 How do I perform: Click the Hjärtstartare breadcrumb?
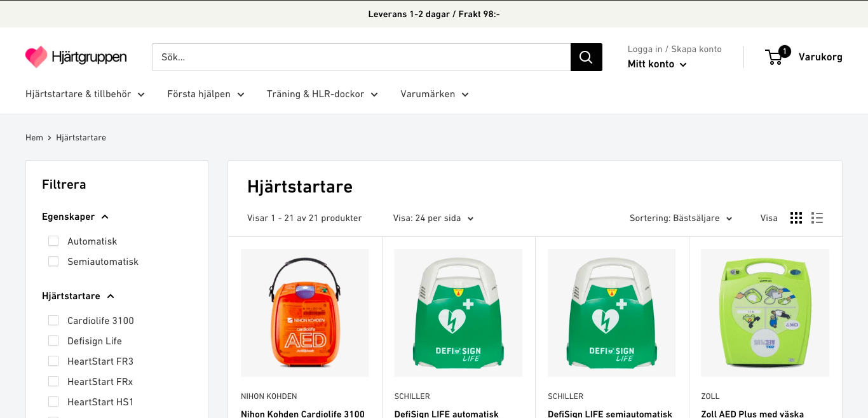tap(81, 137)
